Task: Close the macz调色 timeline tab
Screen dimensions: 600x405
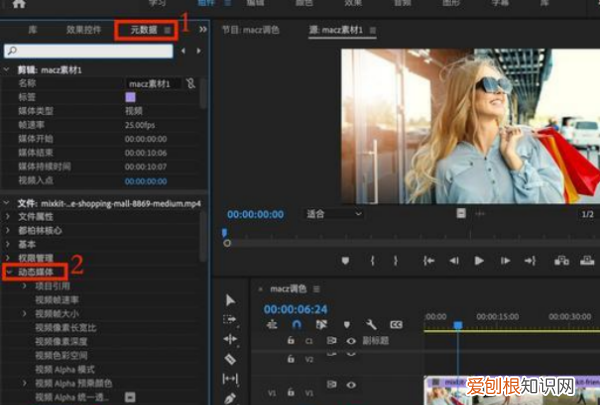Action: pos(260,289)
